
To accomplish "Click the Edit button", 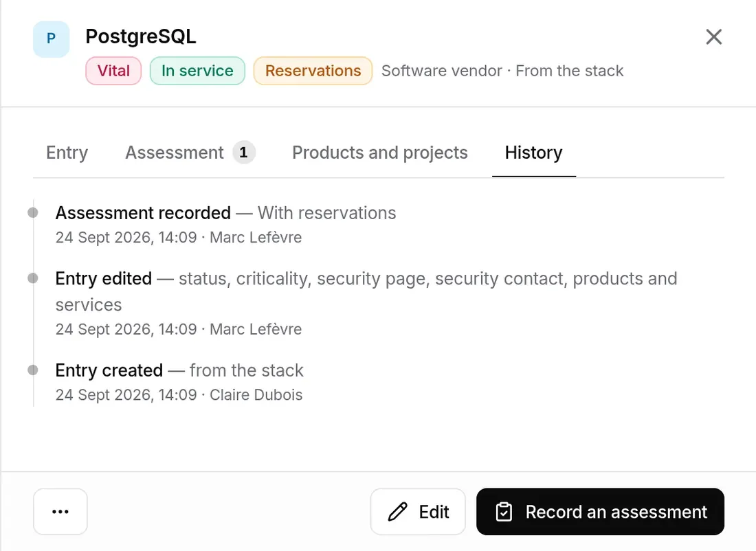I will point(418,511).
